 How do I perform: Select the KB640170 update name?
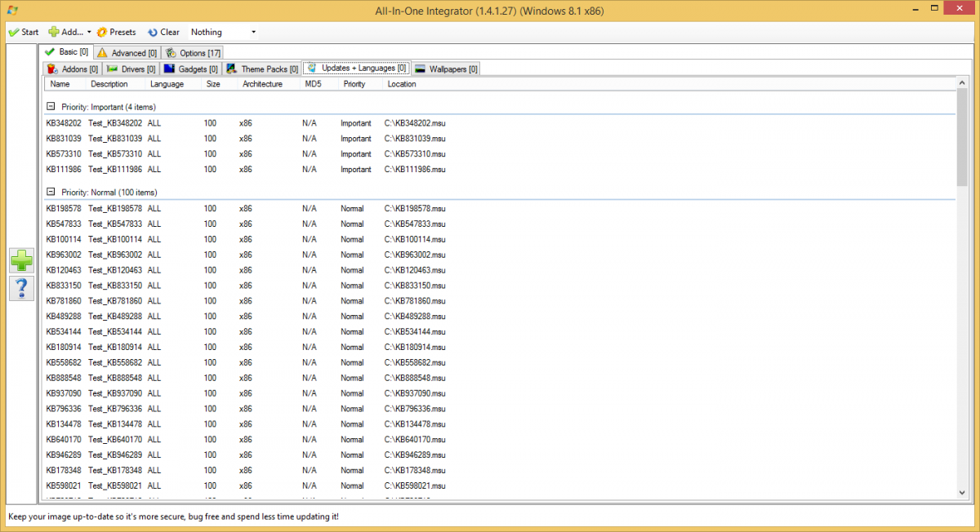(x=64, y=440)
